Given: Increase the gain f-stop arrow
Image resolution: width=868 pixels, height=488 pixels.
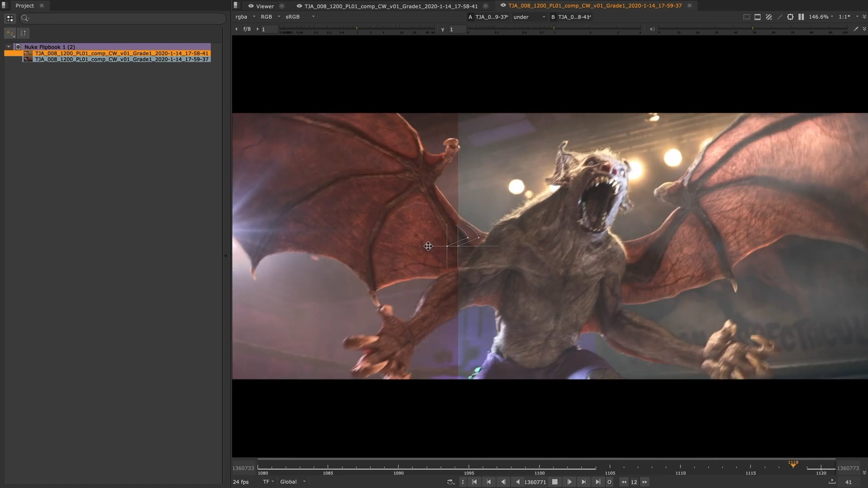Looking at the screenshot, I should 257,29.
